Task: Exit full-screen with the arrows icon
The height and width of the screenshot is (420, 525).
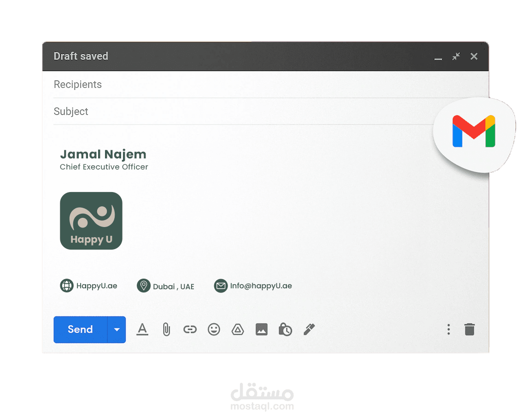Action: pos(456,56)
